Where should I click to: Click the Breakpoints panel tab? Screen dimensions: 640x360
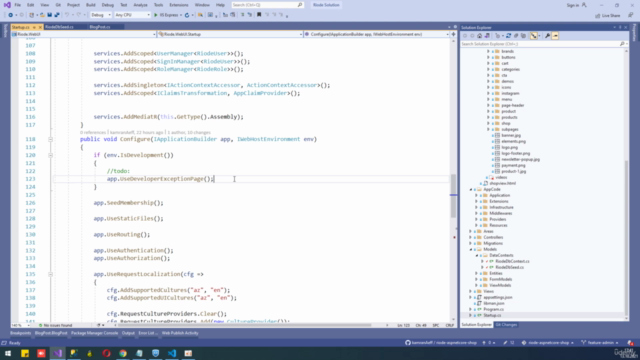coord(20,333)
